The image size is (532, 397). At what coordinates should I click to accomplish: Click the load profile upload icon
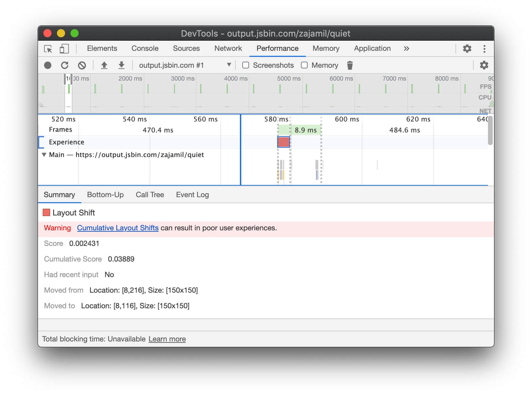(x=104, y=65)
